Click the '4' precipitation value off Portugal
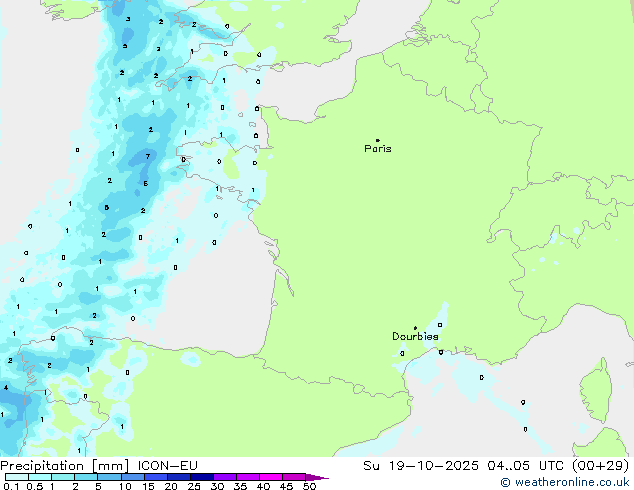This screenshot has height=490, width=634. 6,388
